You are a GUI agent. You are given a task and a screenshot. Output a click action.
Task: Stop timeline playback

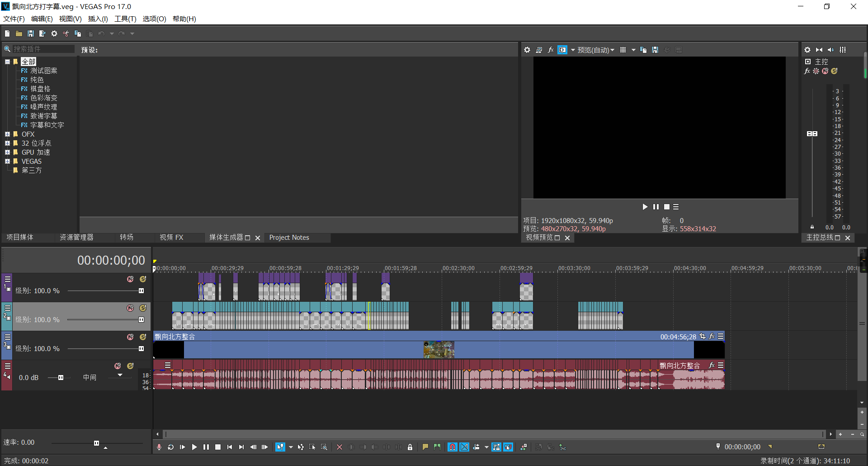tap(218, 447)
